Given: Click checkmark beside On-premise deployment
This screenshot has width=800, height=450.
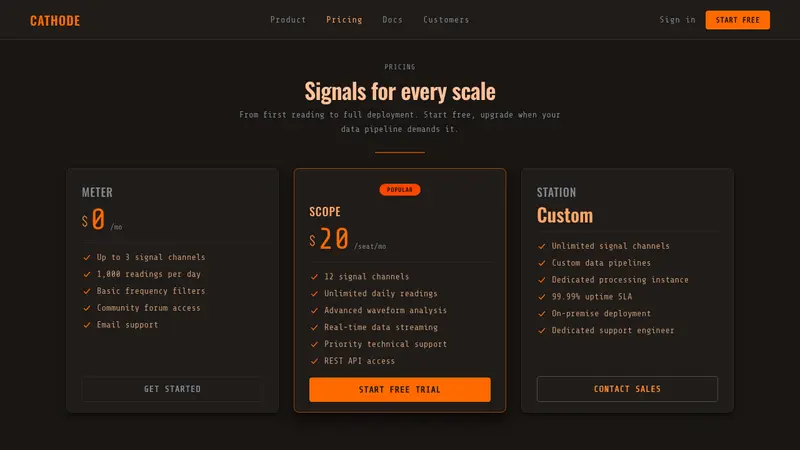Looking at the screenshot, I should 542,313.
